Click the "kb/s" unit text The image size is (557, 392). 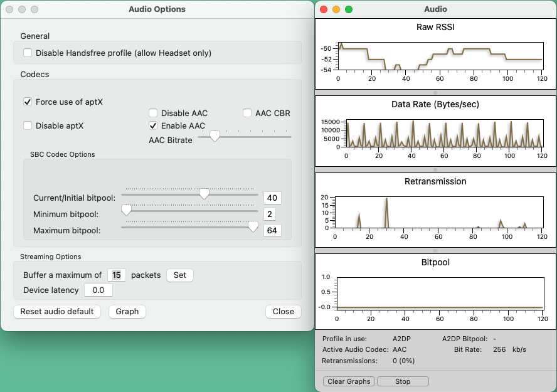pyautogui.click(x=519, y=349)
